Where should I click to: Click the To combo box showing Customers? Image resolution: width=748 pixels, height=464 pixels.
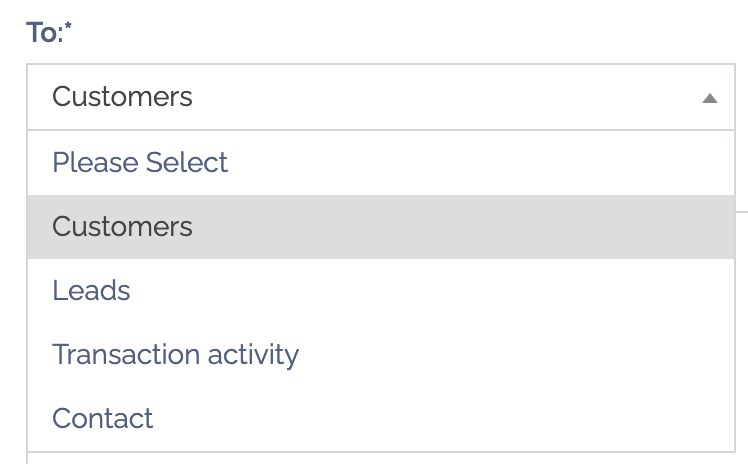[x=380, y=97]
